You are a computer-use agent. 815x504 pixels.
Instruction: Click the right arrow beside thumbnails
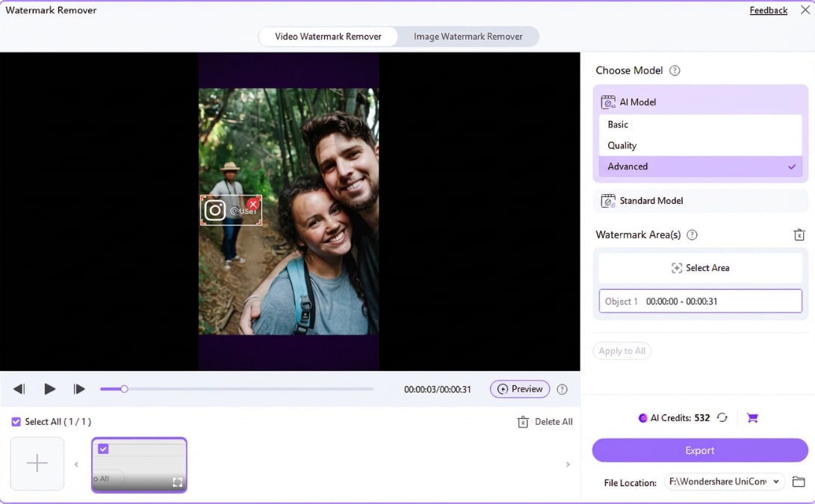pos(568,464)
